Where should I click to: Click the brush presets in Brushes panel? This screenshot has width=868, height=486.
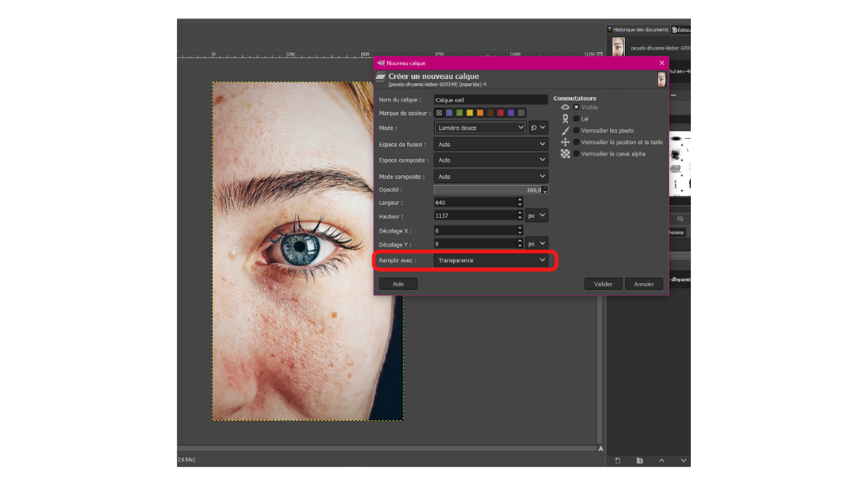click(x=680, y=163)
